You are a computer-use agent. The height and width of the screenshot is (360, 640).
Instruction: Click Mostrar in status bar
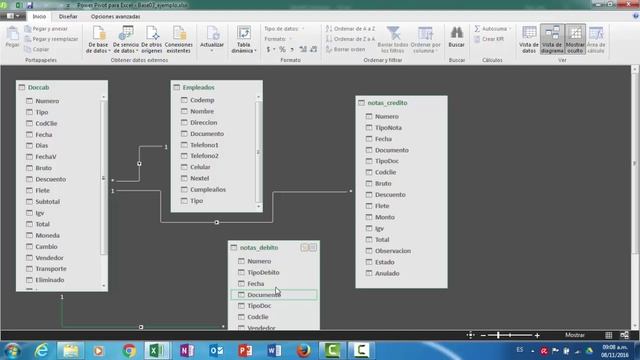pos(575,335)
